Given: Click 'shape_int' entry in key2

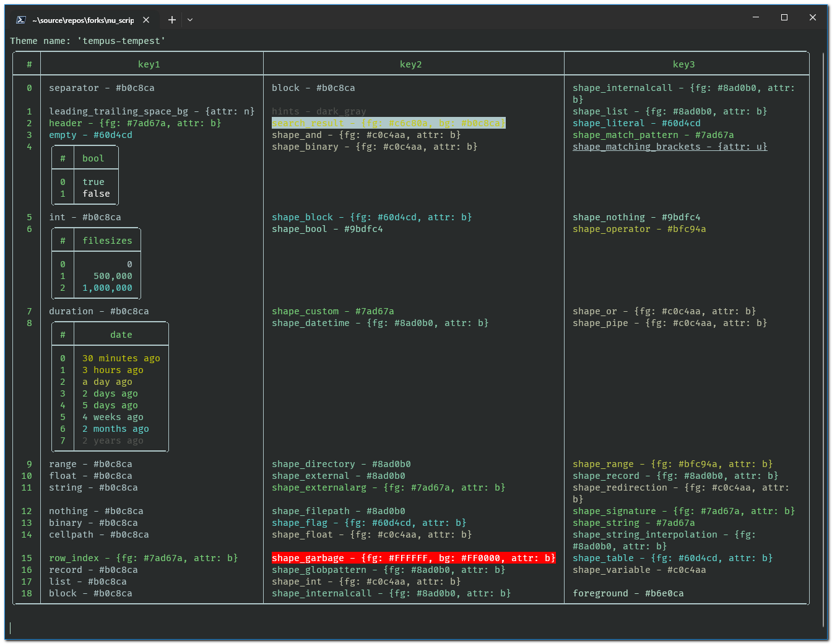Looking at the screenshot, I should (x=366, y=582).
